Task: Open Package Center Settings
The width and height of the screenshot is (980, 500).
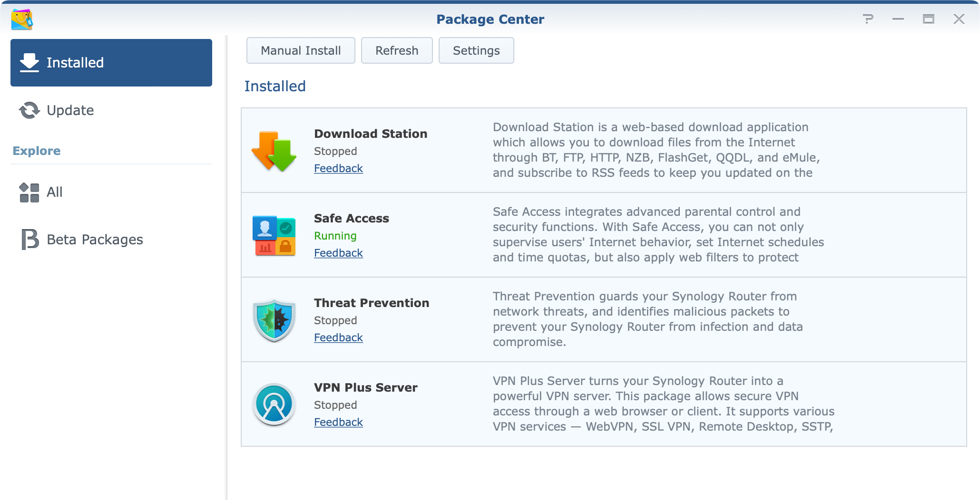Action: [x=476, y=50]
